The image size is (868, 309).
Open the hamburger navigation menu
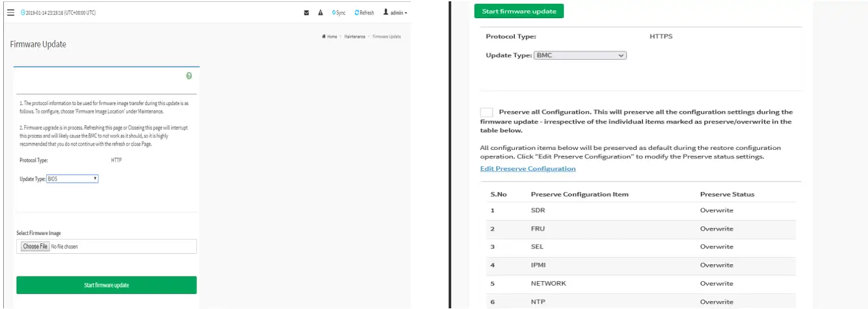pyautogui.click(x=10, y=12)
